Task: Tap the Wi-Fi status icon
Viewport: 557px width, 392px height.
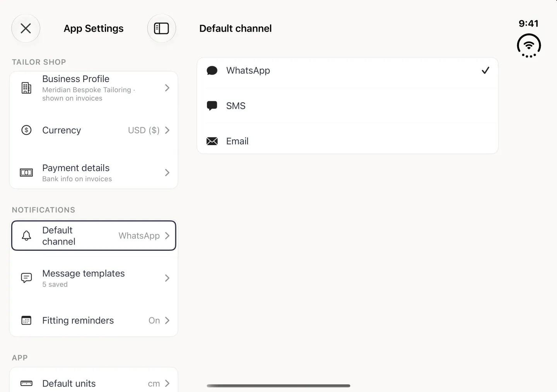Action: [529, 46]
